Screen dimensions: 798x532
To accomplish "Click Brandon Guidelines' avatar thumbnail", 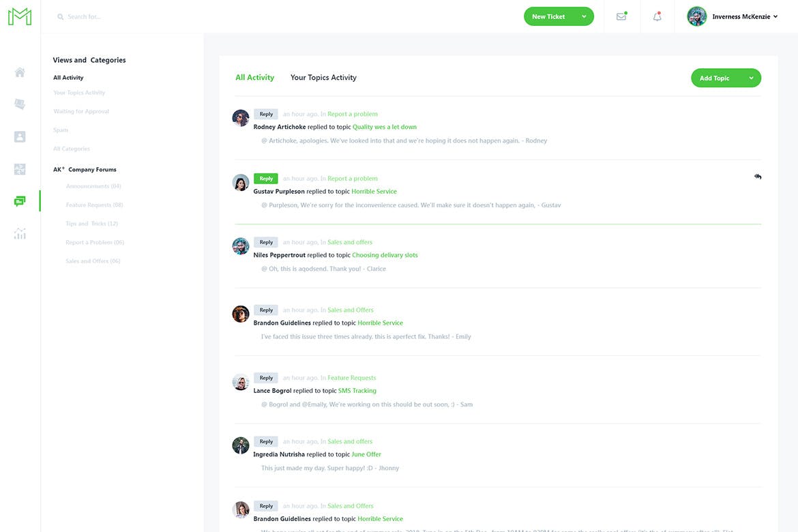I will pos(241,314).
